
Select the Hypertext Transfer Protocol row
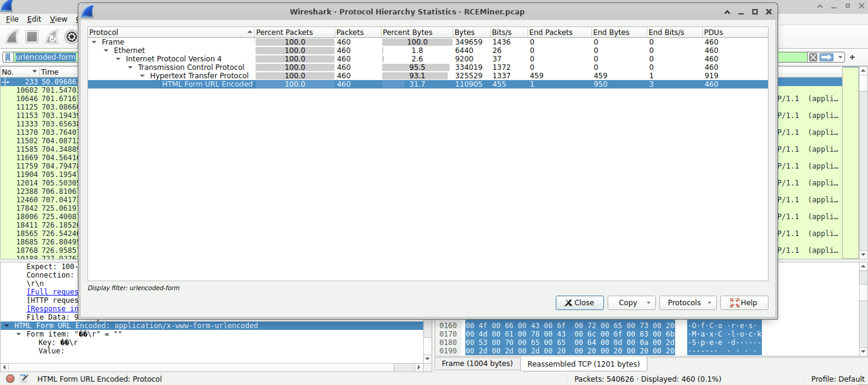428,76
